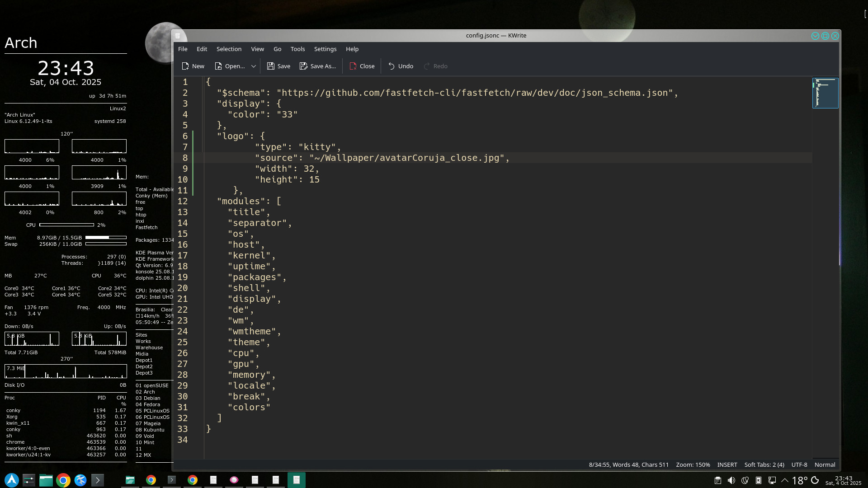
Task: Click the document minimap scrollbar
Action: (x=825, y=93)
